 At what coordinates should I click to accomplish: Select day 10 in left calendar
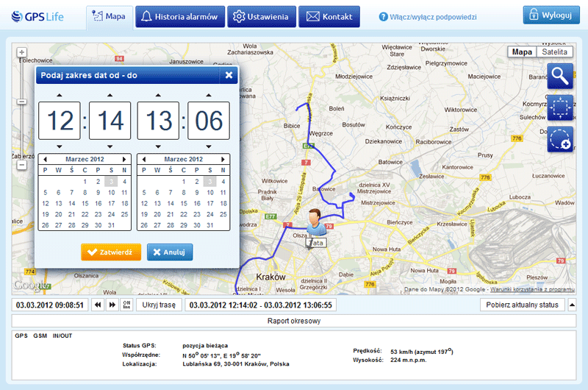[112, 193]
